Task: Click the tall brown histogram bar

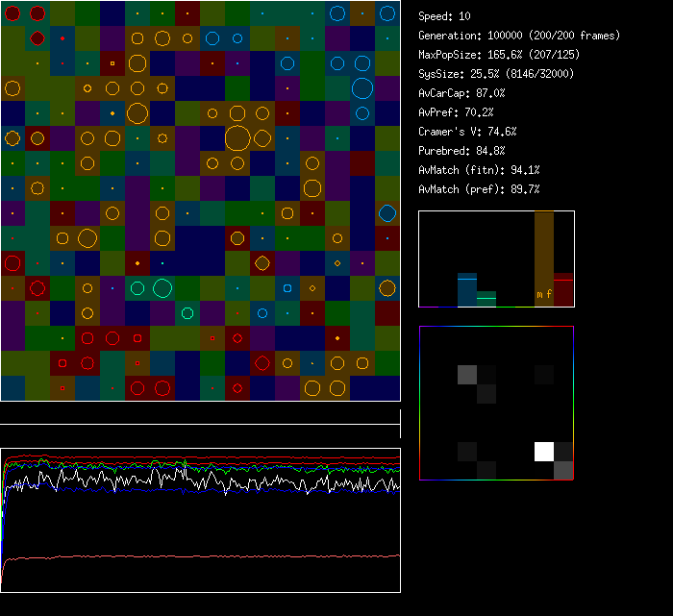Action: coord(543,259)
